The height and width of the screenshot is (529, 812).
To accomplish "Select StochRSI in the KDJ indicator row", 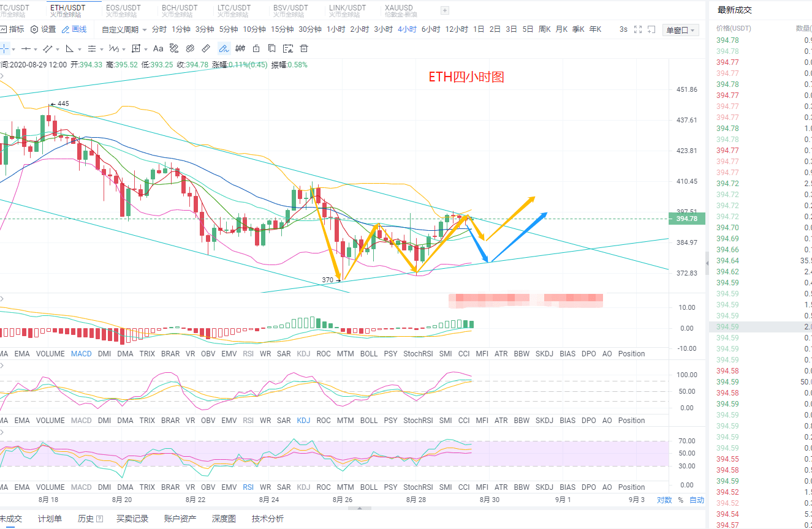I will click(418, 420).
